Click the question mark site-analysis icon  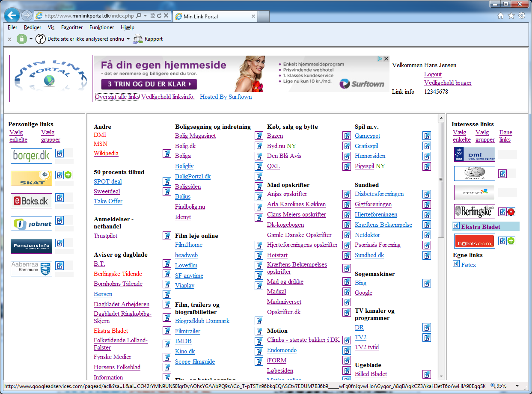pyautogui.click(x=40, y=39)
